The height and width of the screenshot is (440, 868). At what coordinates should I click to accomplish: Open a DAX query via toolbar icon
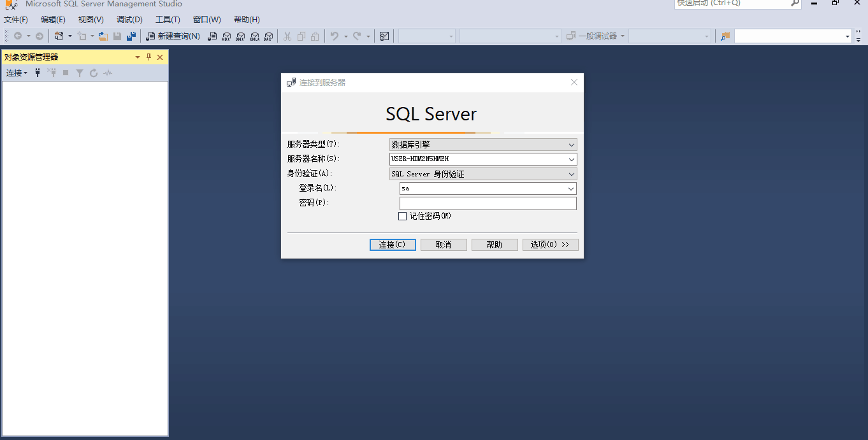tap(268, 36)
